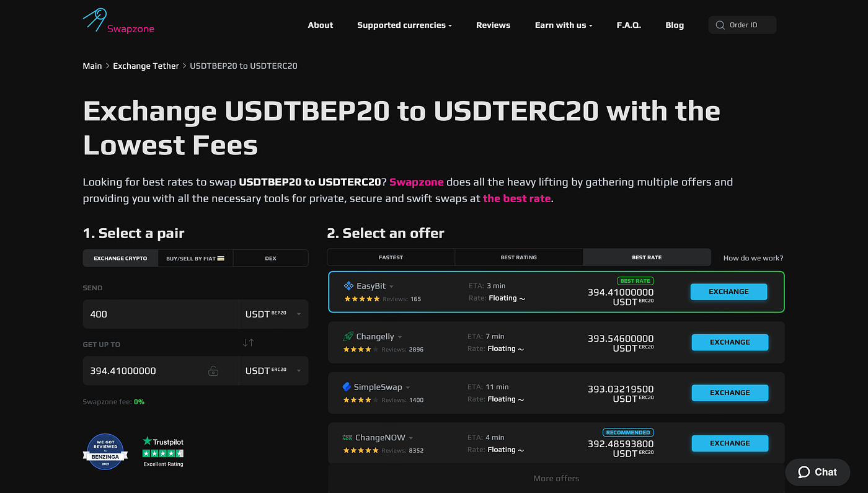Click the pink Swapzone link in description
Image resolution: width=868 pixels, height=493 pixels.
point(417,182)
